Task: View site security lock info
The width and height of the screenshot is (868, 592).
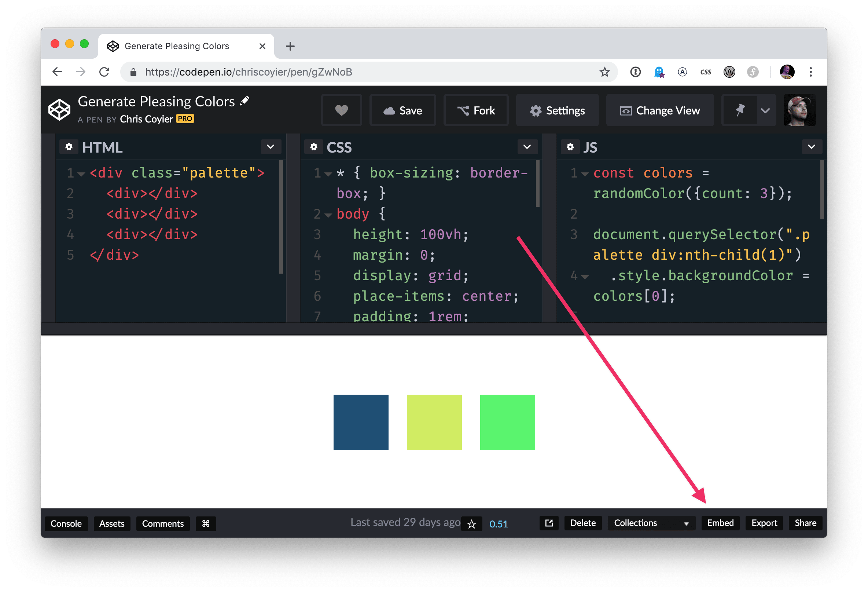Action: [x=133, y=72]
